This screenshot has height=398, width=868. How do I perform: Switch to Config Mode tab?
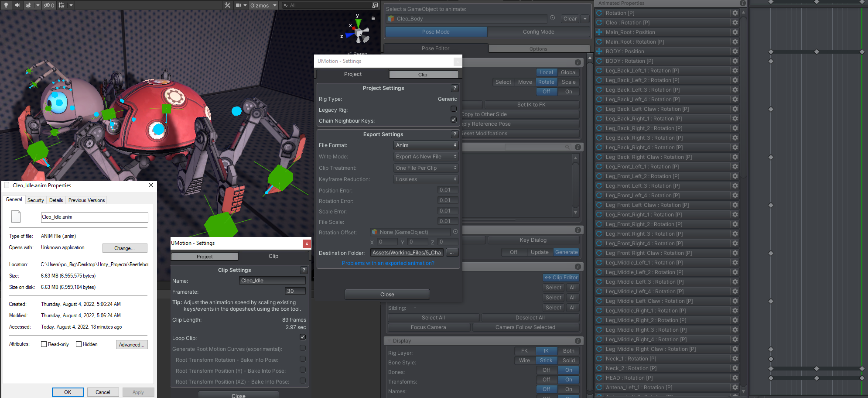[x=539, y=32]
